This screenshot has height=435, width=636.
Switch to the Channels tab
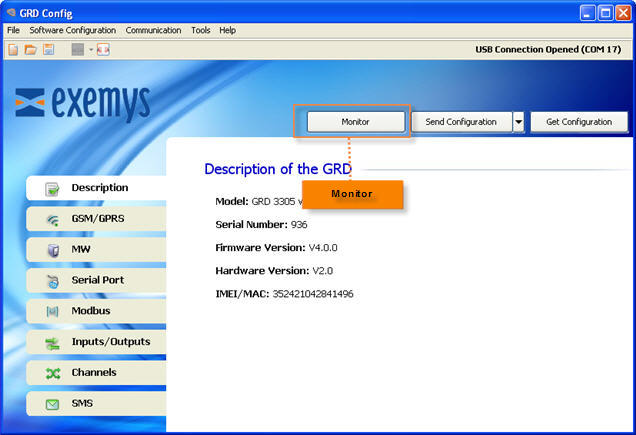[97, 373]
